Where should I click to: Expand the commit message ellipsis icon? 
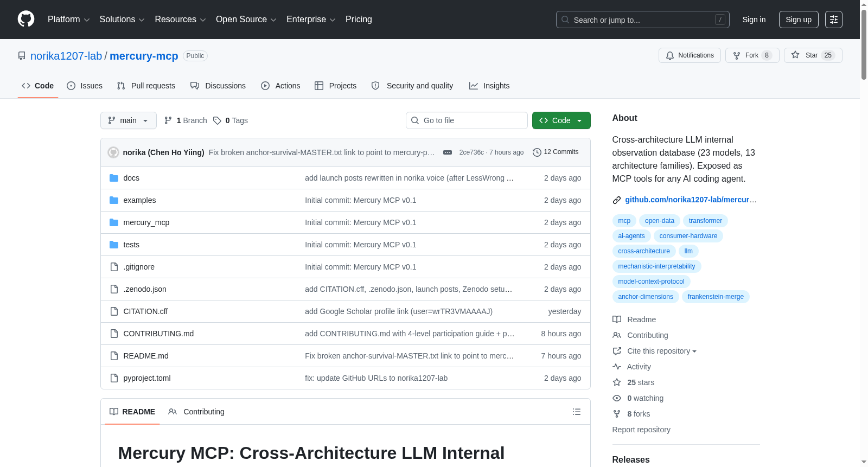pyautogui.click(x=448, y=152)
